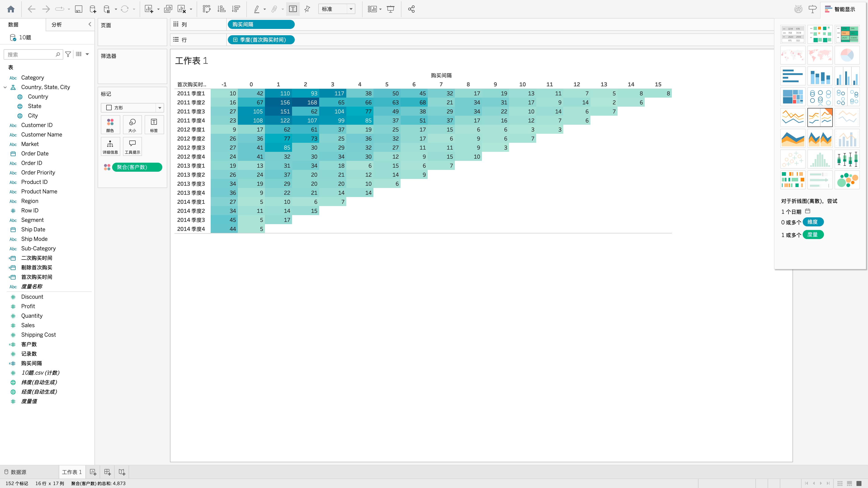Image resolution: width=868 pixels, height=488 pixels.
Task: Open the Detail card in Marks
Action: click(110, 146)
